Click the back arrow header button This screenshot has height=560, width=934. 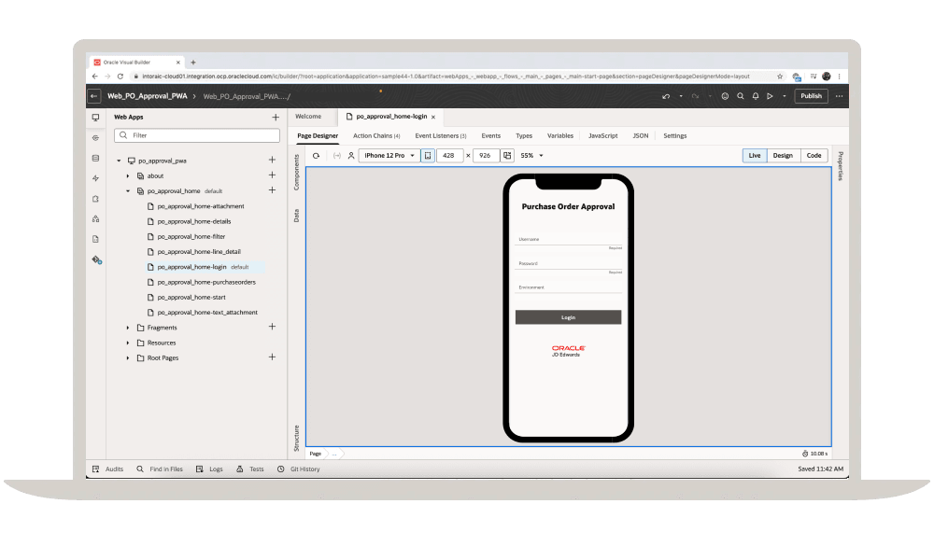[x=94, y=96]
